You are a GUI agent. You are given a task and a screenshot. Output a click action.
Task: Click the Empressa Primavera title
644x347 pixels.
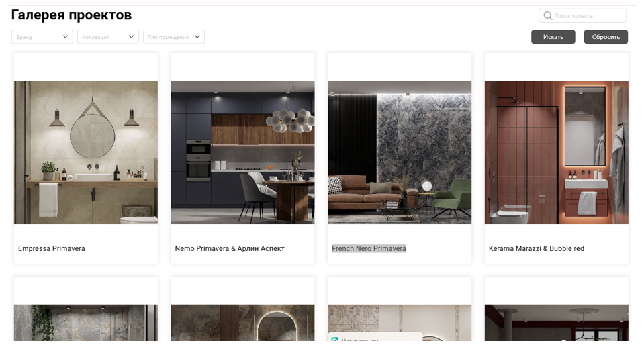pyautogui.click(x=51, y=248)
